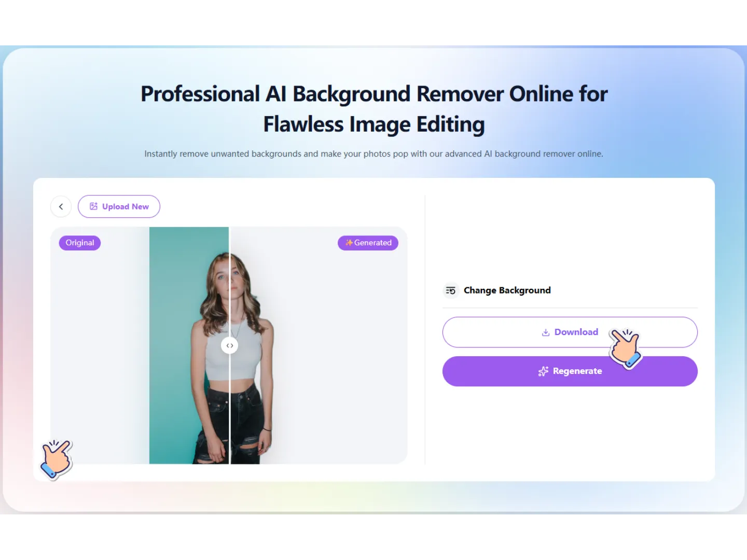This screenshot has width=747, height=560.
Task: Click the subtitle about instantly removing backgrounds
Action: coord(374,154)
